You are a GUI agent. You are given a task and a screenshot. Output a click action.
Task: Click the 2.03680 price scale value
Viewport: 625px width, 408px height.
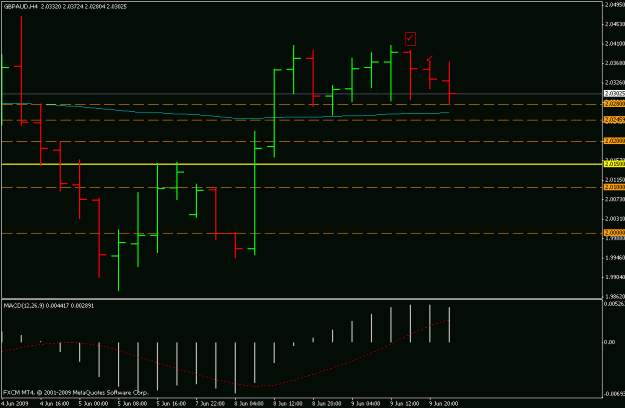[615, 63]
